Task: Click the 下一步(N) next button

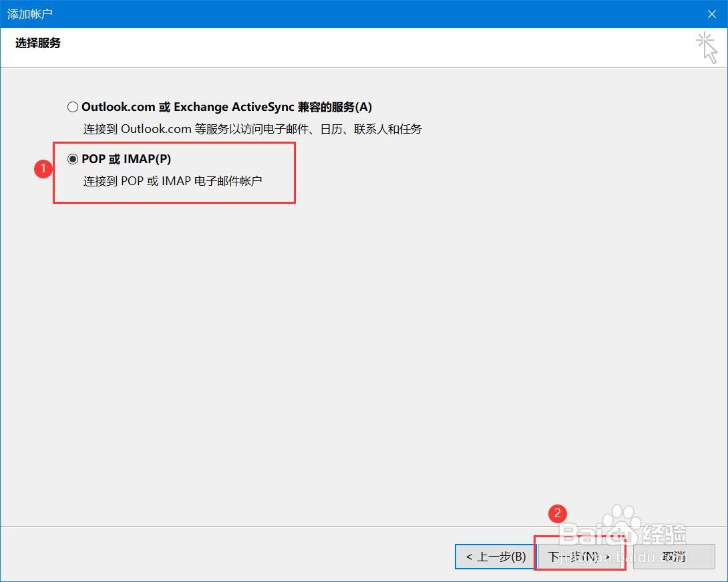Action: pos(580,557)
